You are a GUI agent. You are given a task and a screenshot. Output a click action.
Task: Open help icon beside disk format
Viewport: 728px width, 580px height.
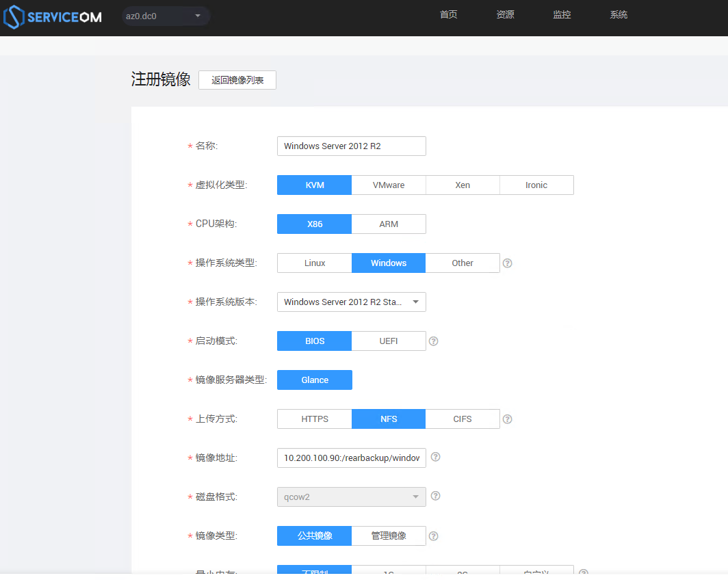[435, 496]
